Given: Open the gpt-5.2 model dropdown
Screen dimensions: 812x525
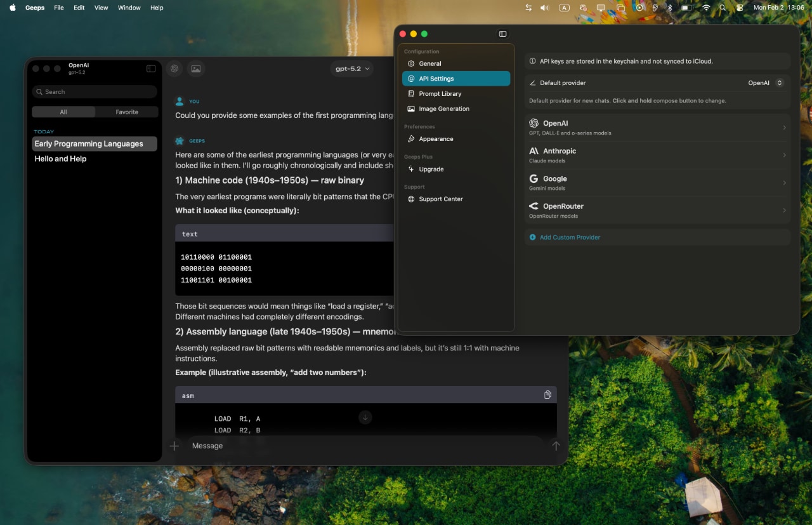Looking at the screenshot, I should [351, 69].
